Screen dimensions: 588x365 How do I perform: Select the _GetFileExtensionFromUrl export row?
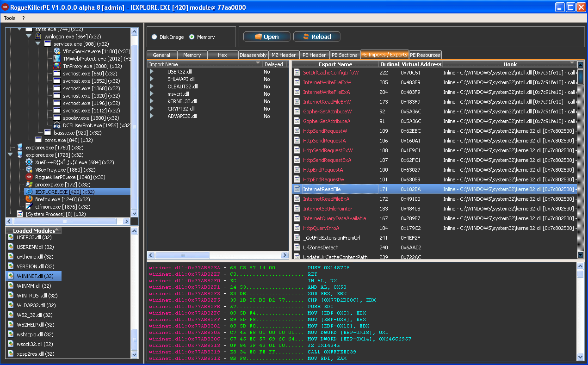click(x=435, y=238)
